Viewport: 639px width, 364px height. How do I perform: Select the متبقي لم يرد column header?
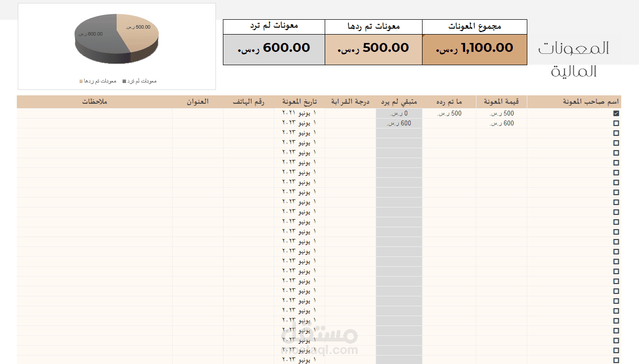399,102
